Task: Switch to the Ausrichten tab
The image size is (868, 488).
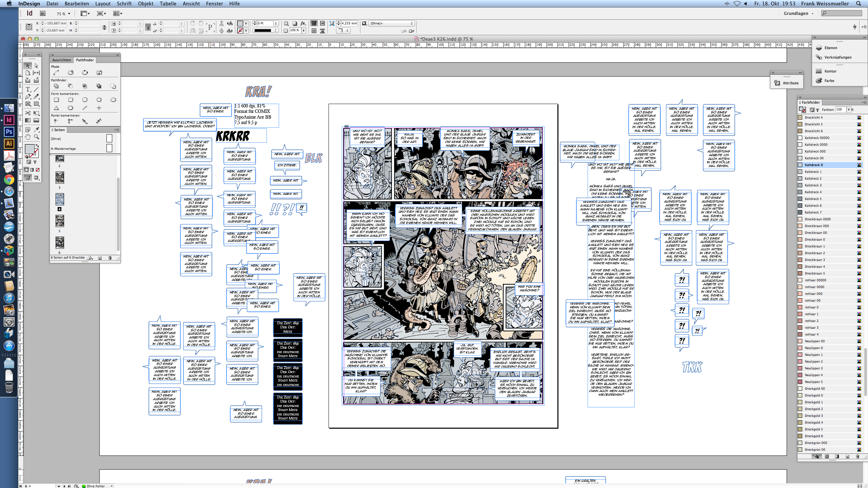Action: [x=61, y=60]
